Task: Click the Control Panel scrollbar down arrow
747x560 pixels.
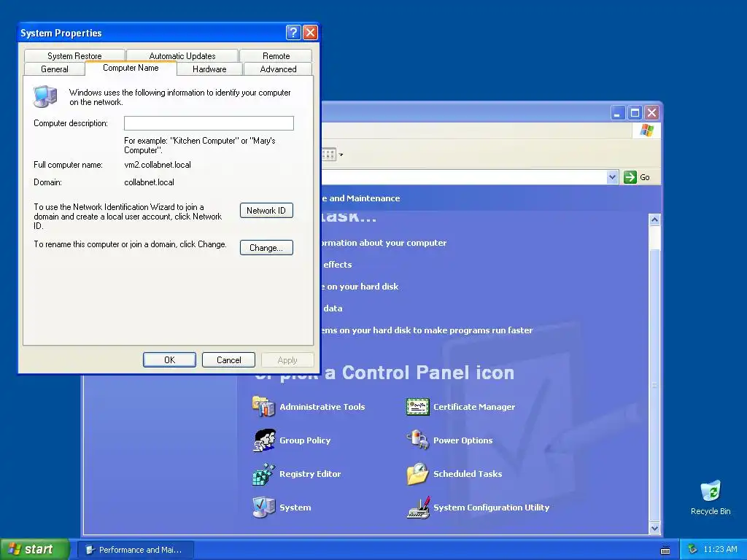Action: pos(654,528)
